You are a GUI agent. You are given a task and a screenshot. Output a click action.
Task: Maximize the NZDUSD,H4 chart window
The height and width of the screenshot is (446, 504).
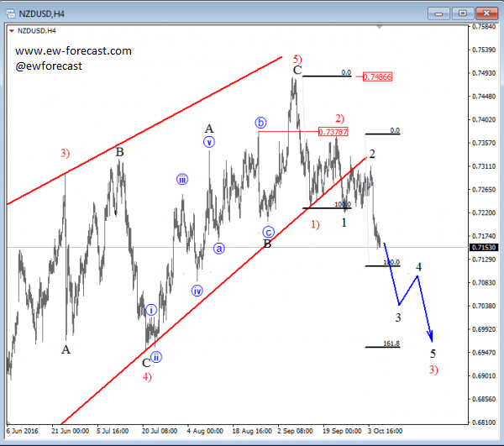pos(463,13)
